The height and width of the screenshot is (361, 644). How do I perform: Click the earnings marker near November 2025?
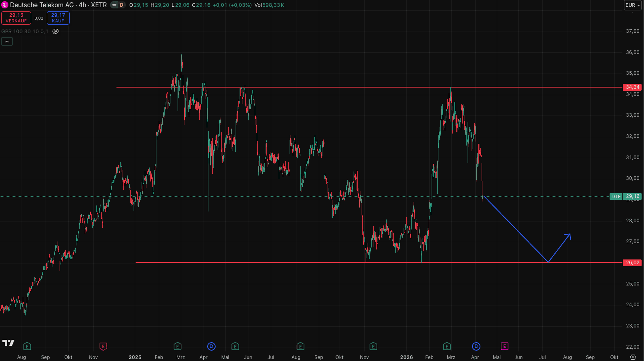pyautogui.click(x=373, y=346)
